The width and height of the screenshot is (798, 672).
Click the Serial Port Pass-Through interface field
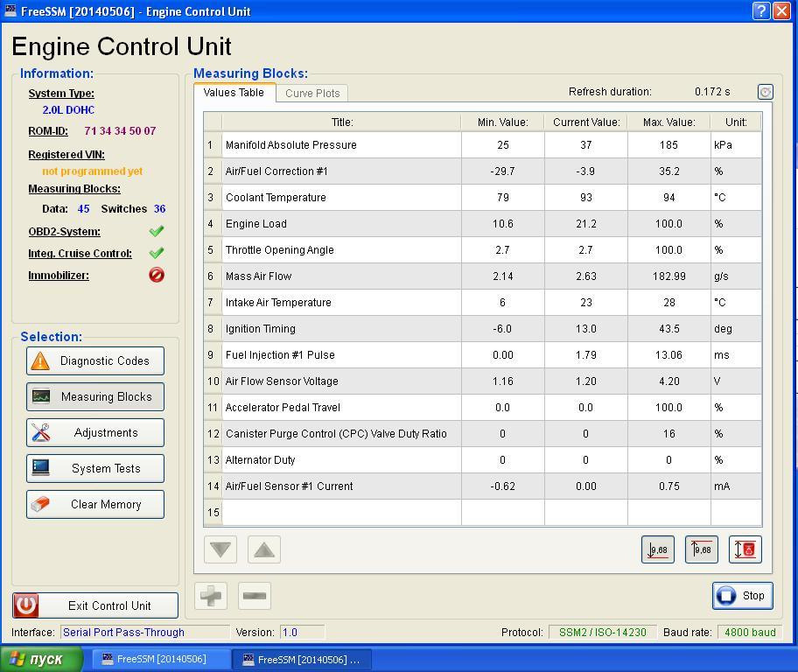145,633
